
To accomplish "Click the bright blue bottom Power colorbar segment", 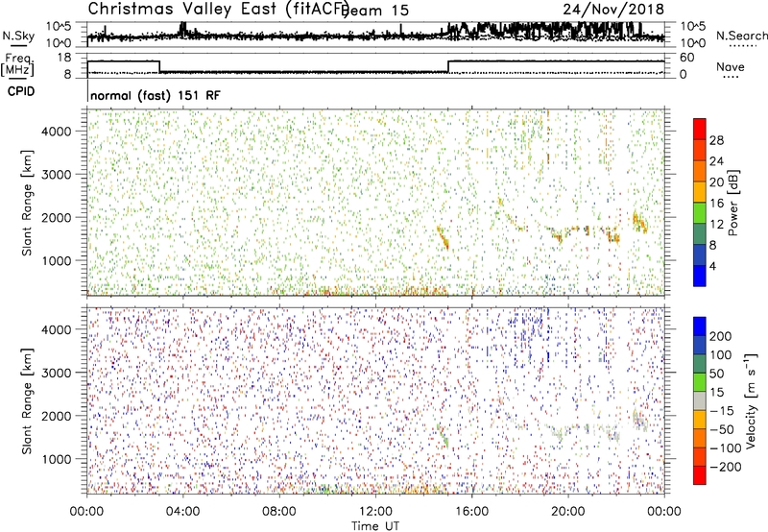I will tap(700, 276).
